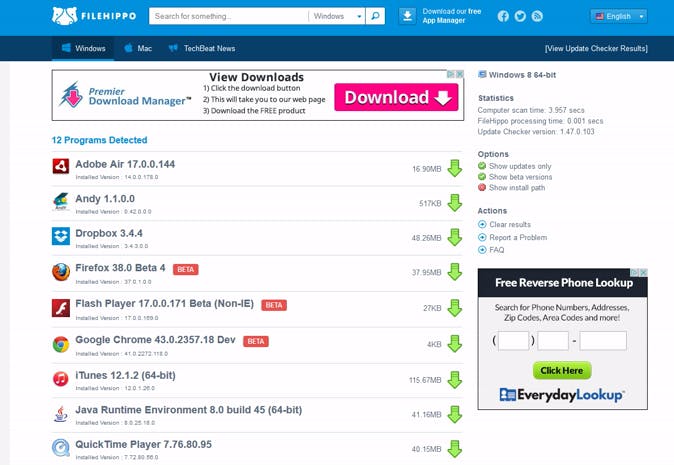Click the App Manager download icon
The height and width of the screenshot is (465, 674).
click(x=407, y=16)
